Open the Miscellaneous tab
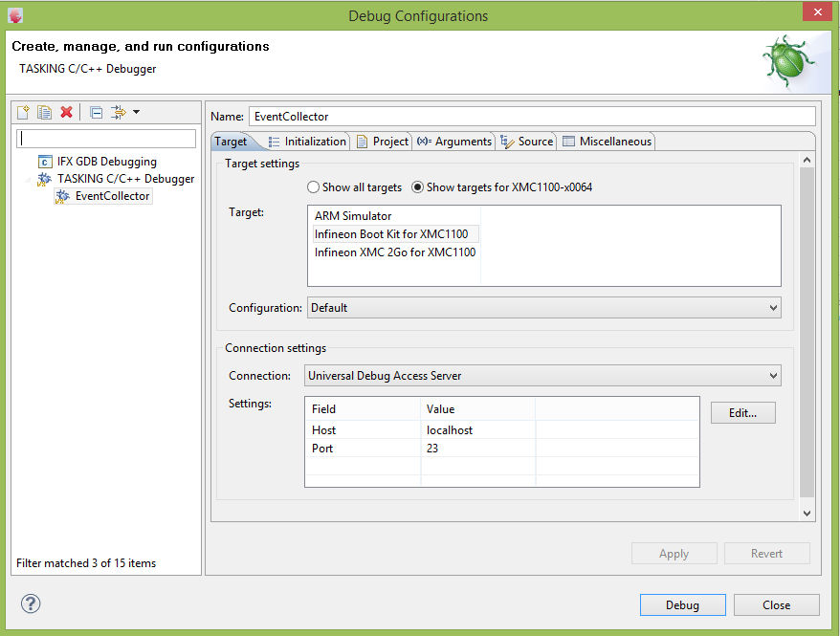 pos(612,141)
